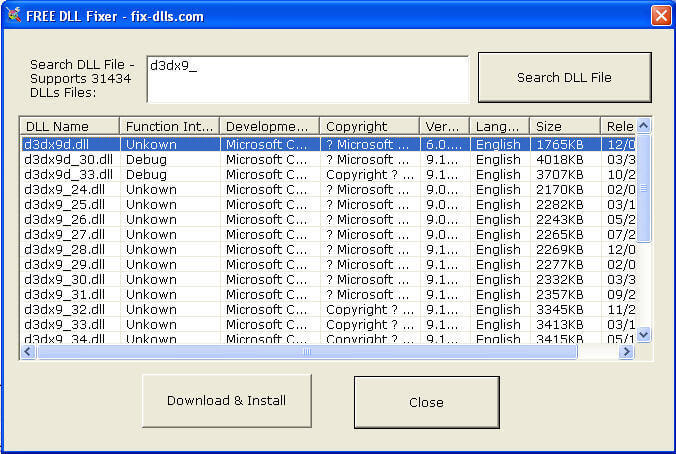676x454 pixels.
Task: Click the Close button at the bottom
Action: point(426,402)
